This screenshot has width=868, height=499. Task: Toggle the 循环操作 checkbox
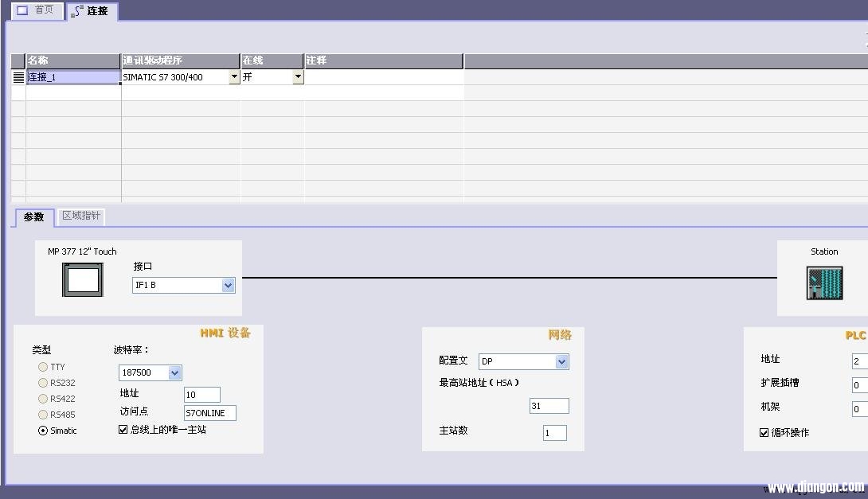[x=764, y=432]
